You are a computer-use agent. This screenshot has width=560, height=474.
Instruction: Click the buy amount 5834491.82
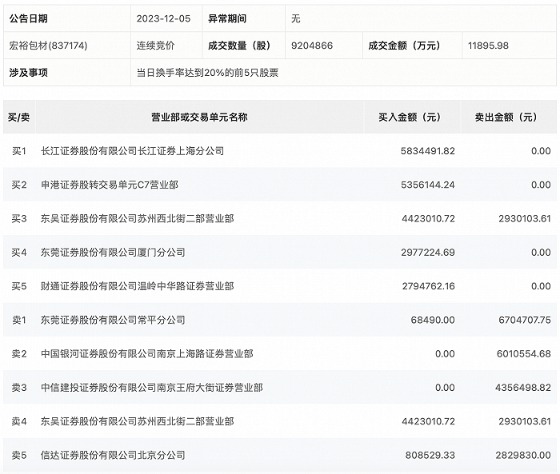pyautogui.click(x=428, y=151)
